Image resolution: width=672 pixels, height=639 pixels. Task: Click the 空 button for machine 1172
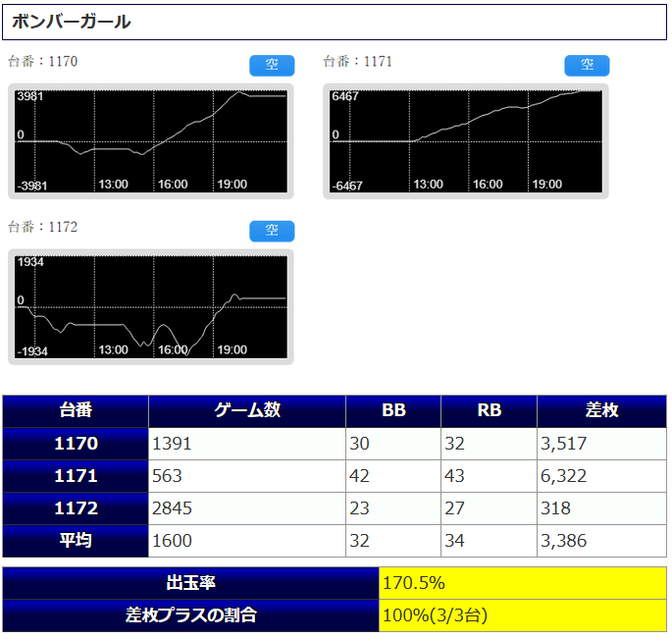coord(272,231)
